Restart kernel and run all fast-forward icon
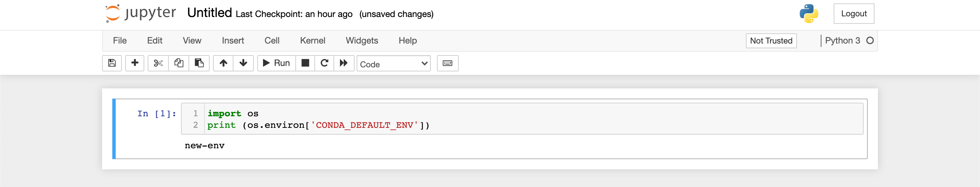This screenshot has width=980, height=187. point(344,63)
